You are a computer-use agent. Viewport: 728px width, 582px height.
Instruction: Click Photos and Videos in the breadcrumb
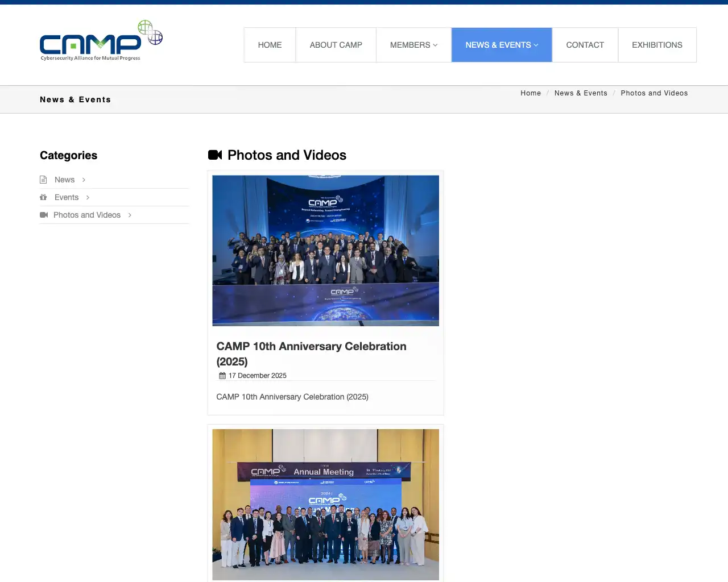pos(654,93)
